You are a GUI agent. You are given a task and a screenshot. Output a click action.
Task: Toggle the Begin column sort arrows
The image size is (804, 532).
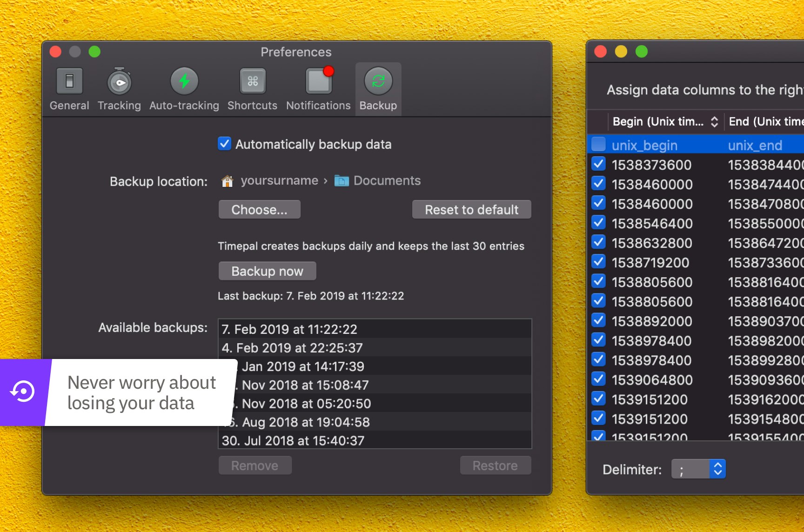point(715,121)
